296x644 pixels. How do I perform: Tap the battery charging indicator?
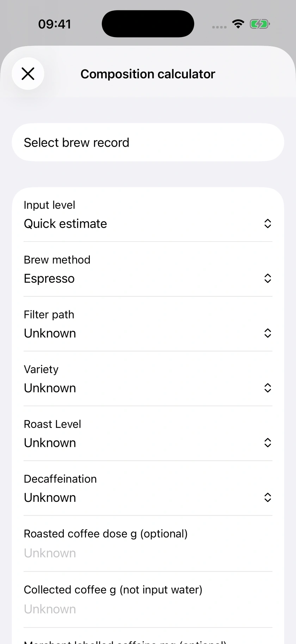coord(260,24)
